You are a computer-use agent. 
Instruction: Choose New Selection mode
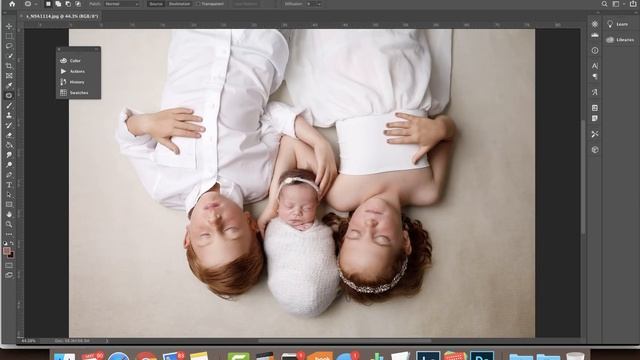(x=48, y=4)
